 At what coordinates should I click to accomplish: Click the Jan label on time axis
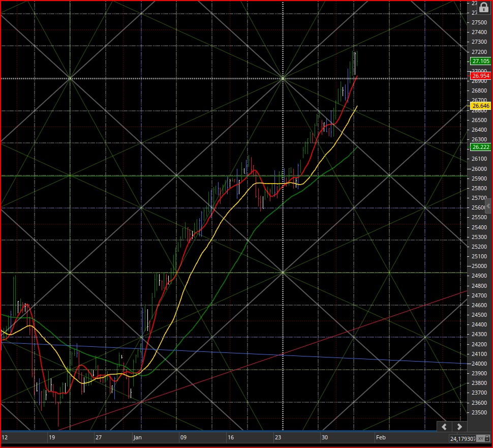pyautogui.click(x=137, y=437)
